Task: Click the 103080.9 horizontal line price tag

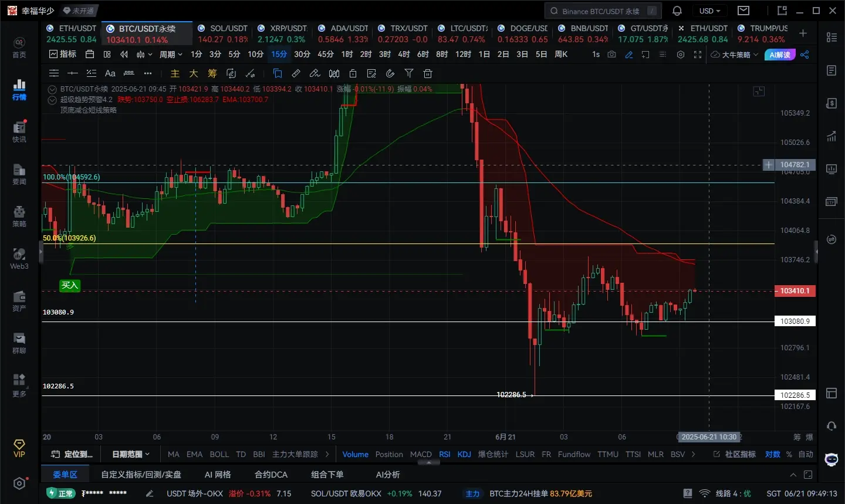Action: (795, 322)
